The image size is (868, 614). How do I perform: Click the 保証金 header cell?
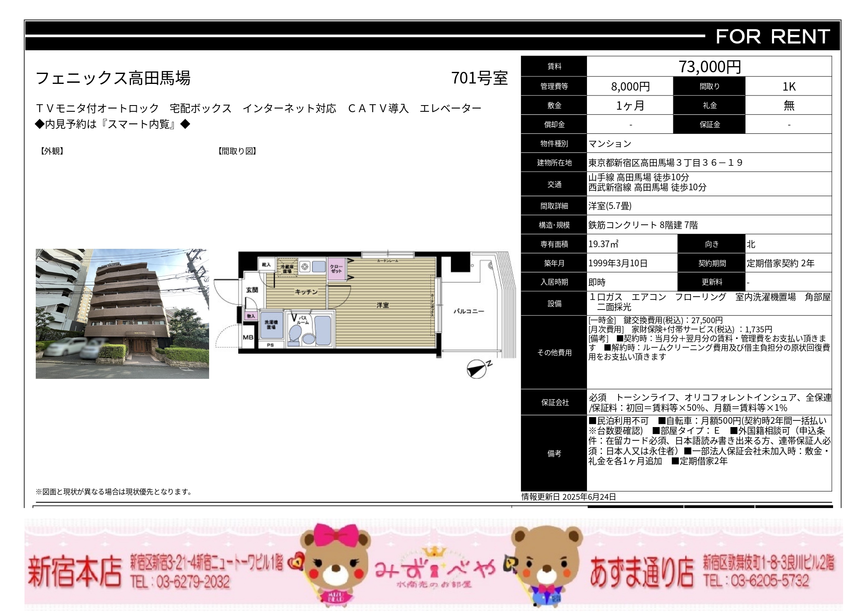(x=710, y=125)
